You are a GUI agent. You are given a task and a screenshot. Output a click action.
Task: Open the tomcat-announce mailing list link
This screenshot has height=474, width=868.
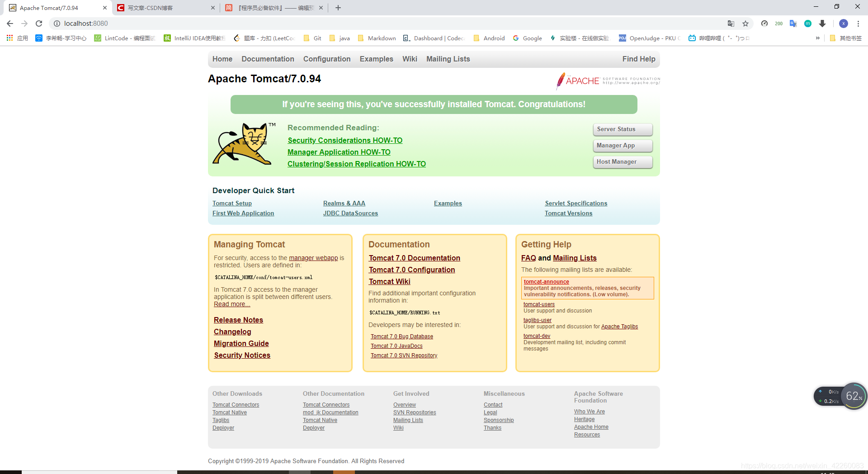[546, 282]
